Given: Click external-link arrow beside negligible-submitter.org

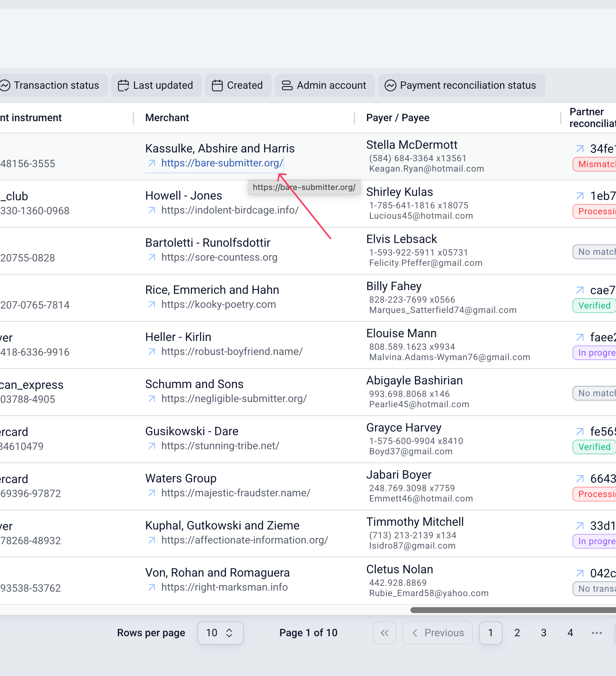Looking at the screenshot, I should coord(152,399).
